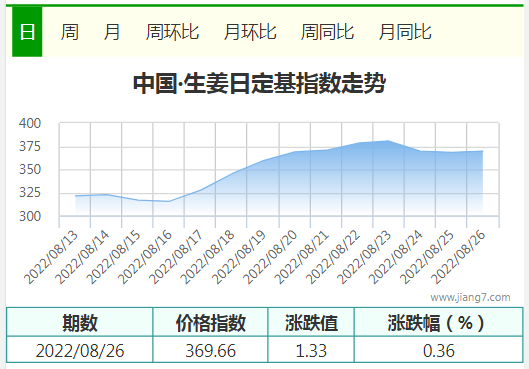The height and width of the screenshot is (369, 529).
Task: Click the peak point of the chart line near 2022/08/23
Action: (389, 141)
